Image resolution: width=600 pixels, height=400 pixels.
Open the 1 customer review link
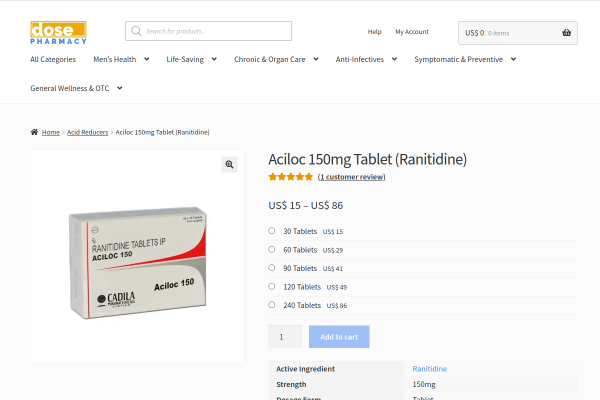pyautogui.click(x=351, y=177)
